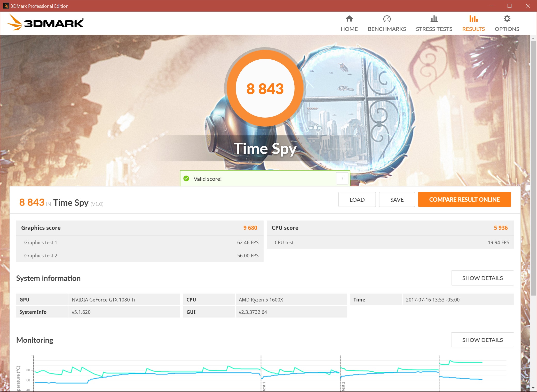
Task: Click the scroll down arrow
Action: [x=533, y=388]
